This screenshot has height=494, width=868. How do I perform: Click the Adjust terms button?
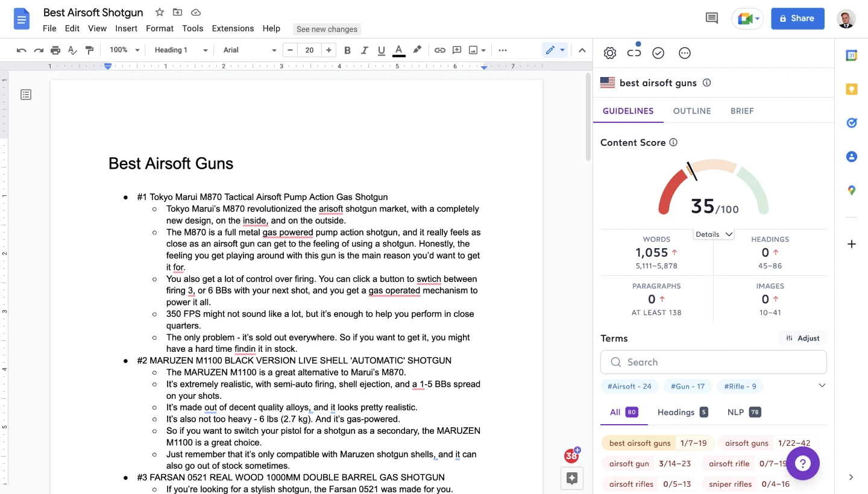803,339
